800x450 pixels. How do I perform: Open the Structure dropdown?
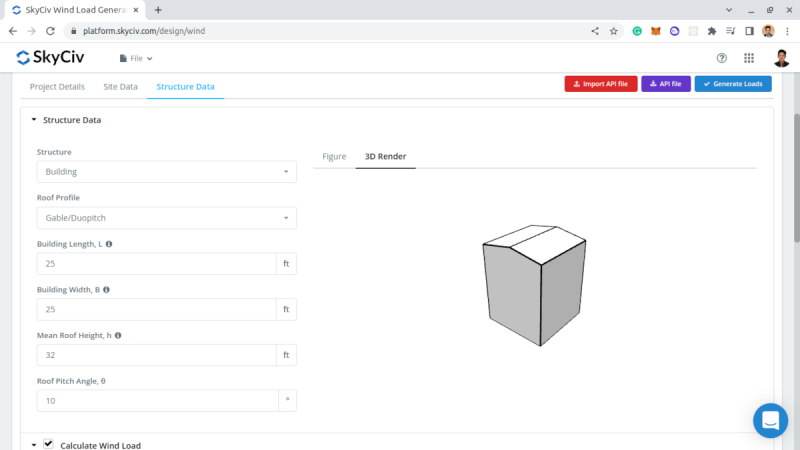[166, 172]
